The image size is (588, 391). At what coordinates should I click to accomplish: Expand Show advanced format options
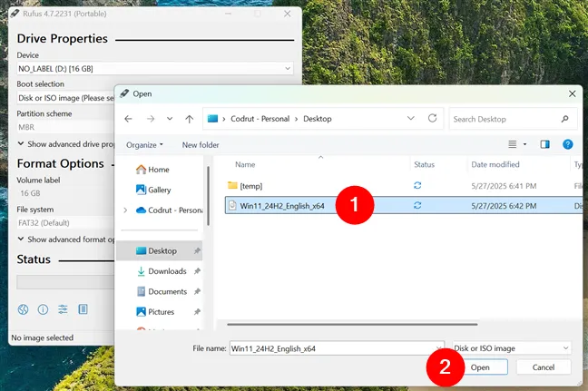[66, 239]
